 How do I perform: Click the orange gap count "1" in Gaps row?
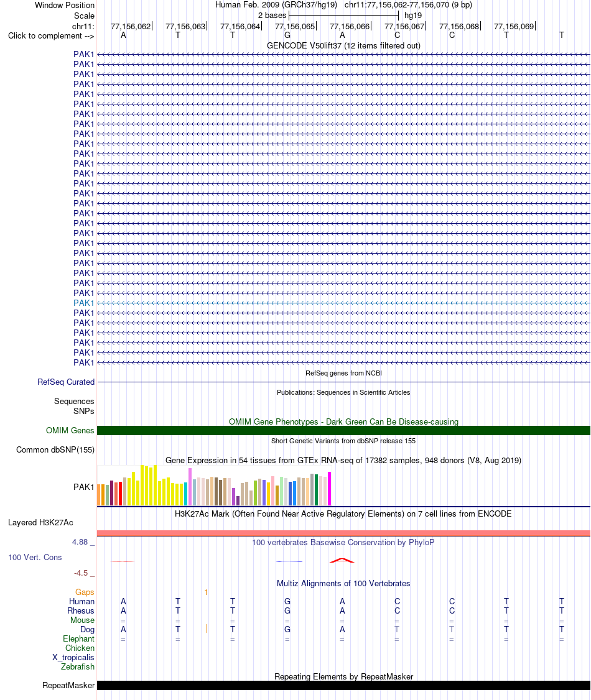point(206,592)
